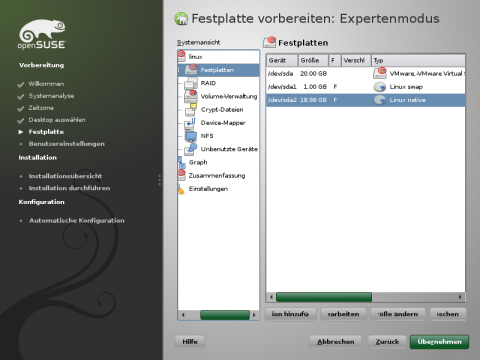Viewport: 480px width, 360px height.
Task: Click the openSUSE chameleon logo
Action: click(42, 34)
